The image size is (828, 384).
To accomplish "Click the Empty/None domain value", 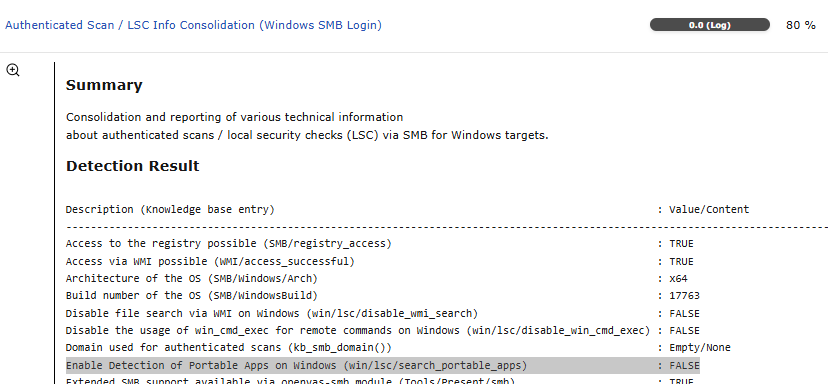I will tap(700, 348).
